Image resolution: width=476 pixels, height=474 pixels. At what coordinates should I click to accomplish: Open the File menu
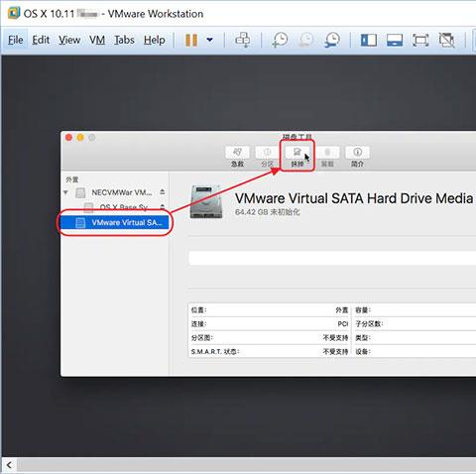(16, 40)
